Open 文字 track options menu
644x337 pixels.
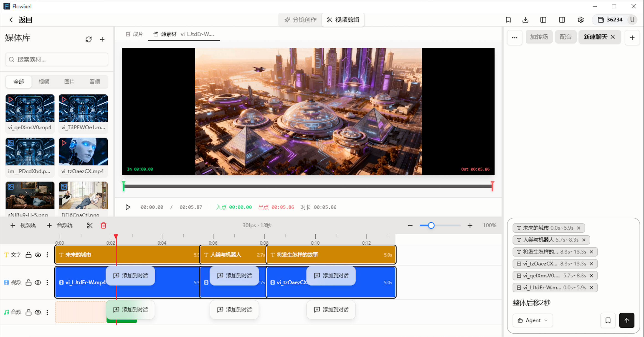[x=47, y=255]
